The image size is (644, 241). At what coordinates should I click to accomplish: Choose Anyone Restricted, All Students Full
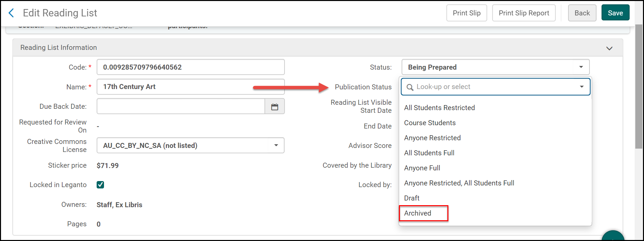pos(459,183)
